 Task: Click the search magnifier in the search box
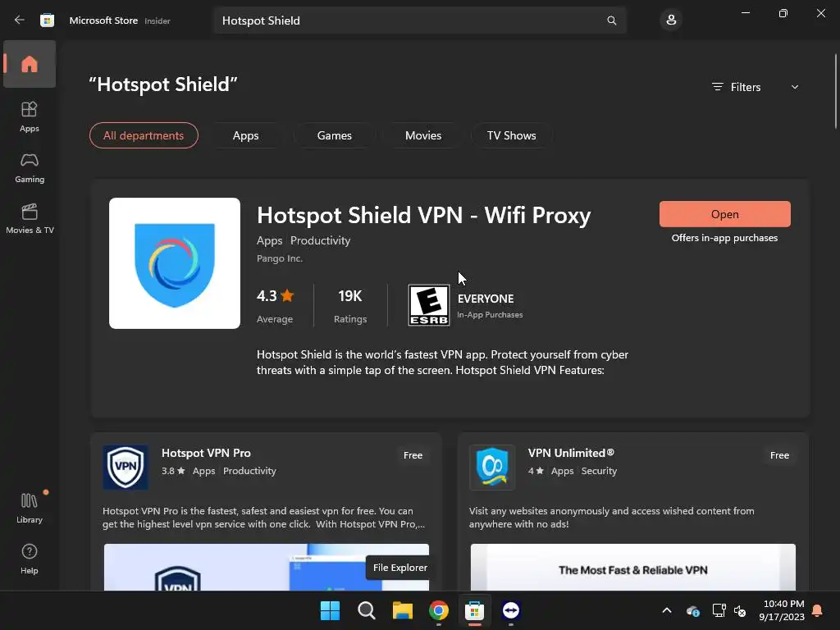(x=611, y=21)
